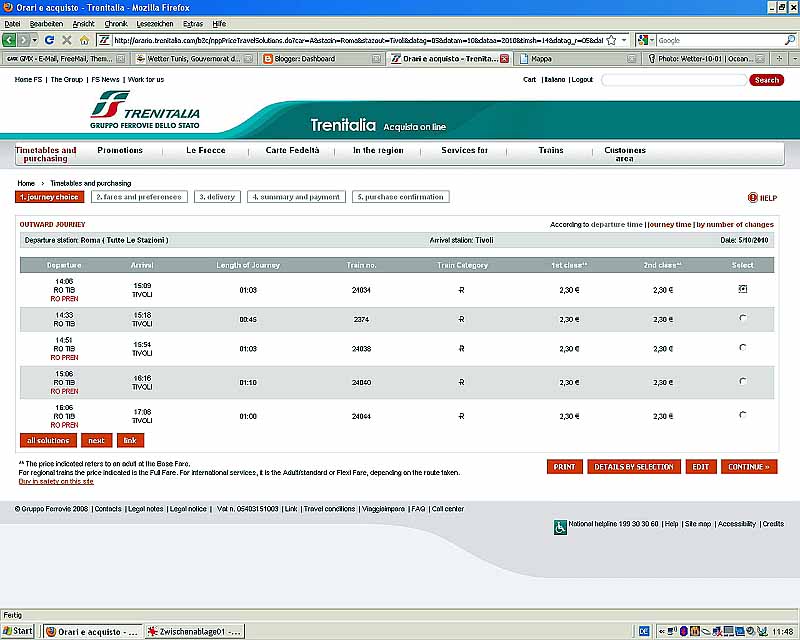
Task: Reload the page with refresh icon
Action: (49, 40)
